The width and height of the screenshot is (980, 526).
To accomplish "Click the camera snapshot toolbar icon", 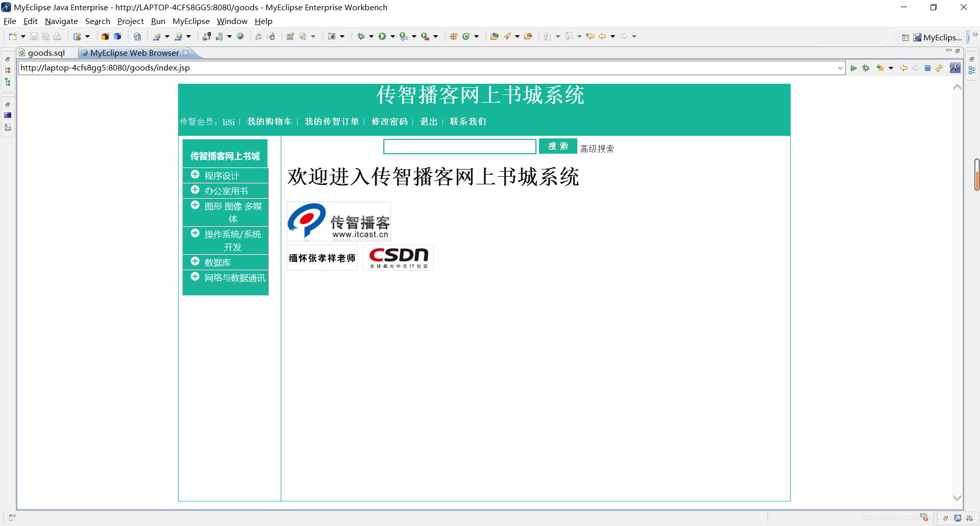I will (x=332, y=36).
